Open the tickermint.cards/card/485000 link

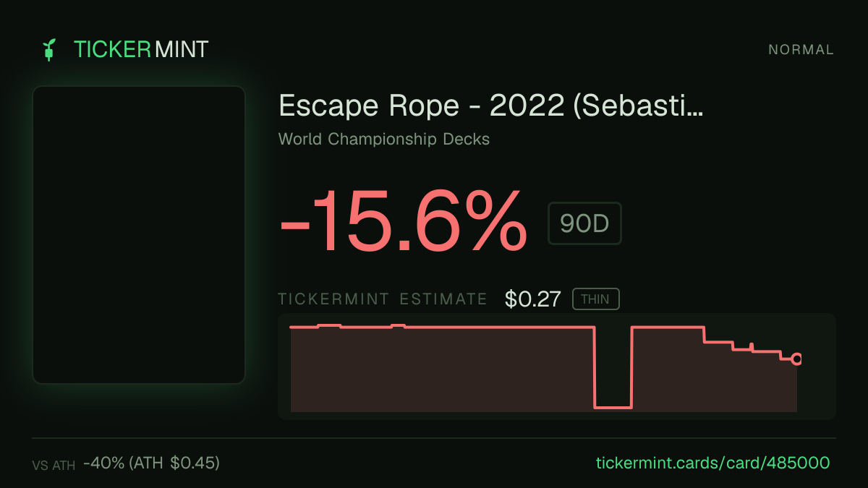[x=712, y=463]
